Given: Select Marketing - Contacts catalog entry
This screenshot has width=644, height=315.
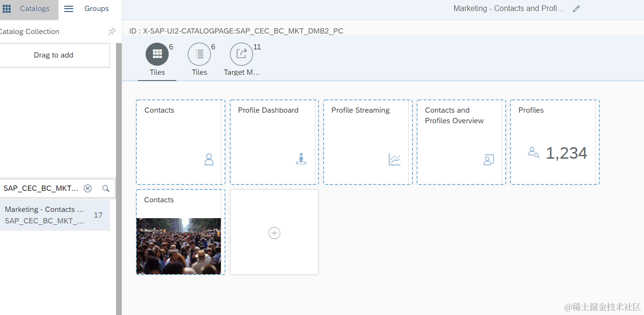Looking at the screenshot, I should click(55, 215).
